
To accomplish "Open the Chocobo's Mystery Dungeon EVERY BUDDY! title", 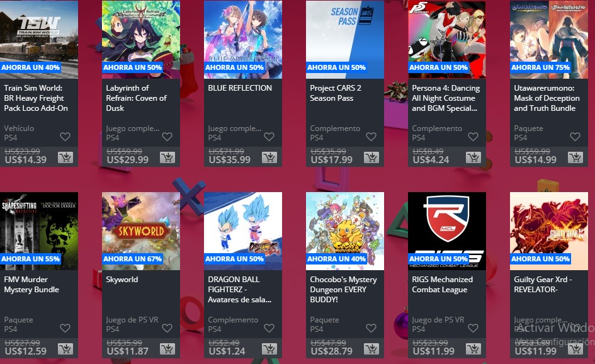I will (343, 289).
